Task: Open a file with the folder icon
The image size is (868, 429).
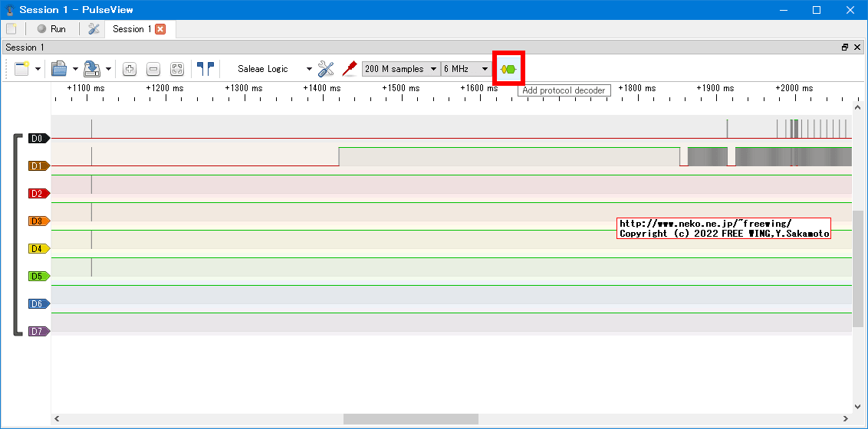Action: click(x=59, y=69)
